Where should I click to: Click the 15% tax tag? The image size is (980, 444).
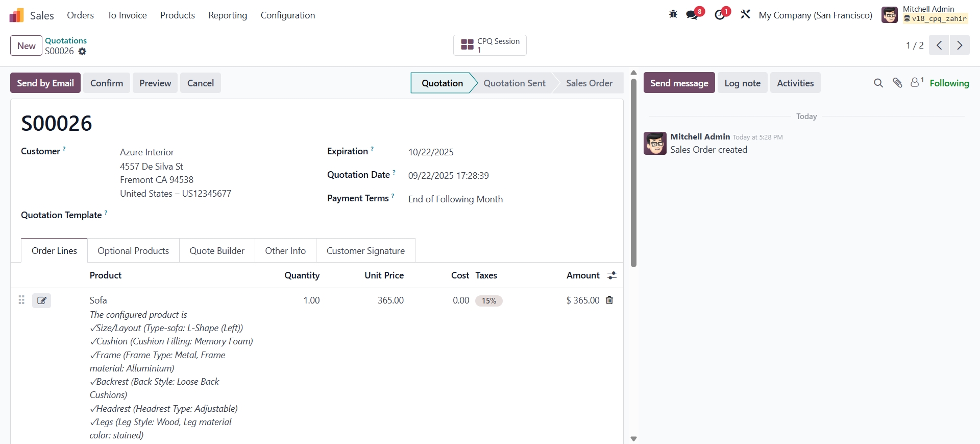click(488, 301)
